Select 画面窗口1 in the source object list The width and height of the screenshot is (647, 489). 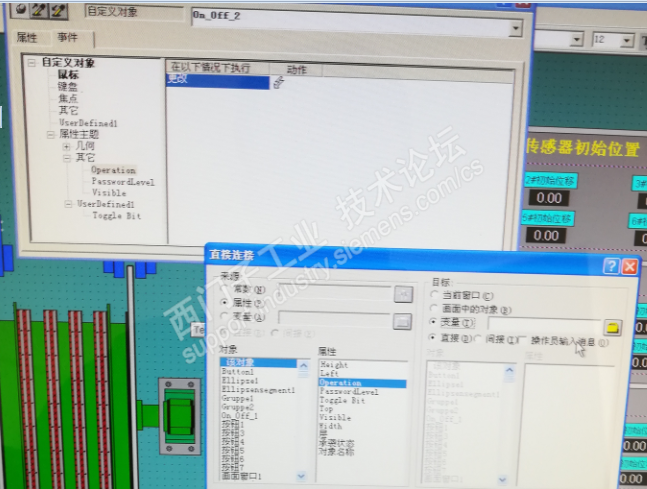(241, 476)
